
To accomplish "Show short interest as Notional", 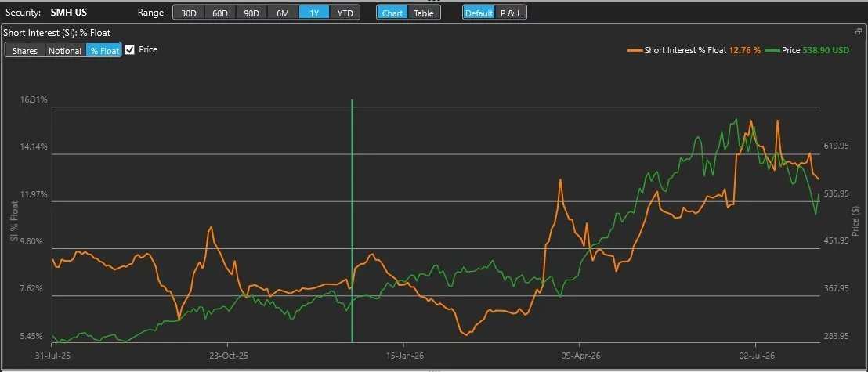I will pos(65,50).
